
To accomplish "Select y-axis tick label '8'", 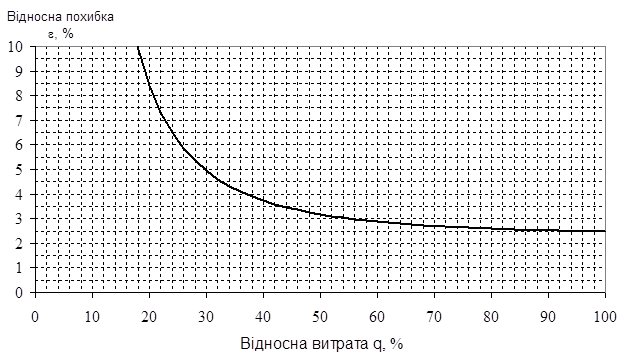I will tap(19, 96).
